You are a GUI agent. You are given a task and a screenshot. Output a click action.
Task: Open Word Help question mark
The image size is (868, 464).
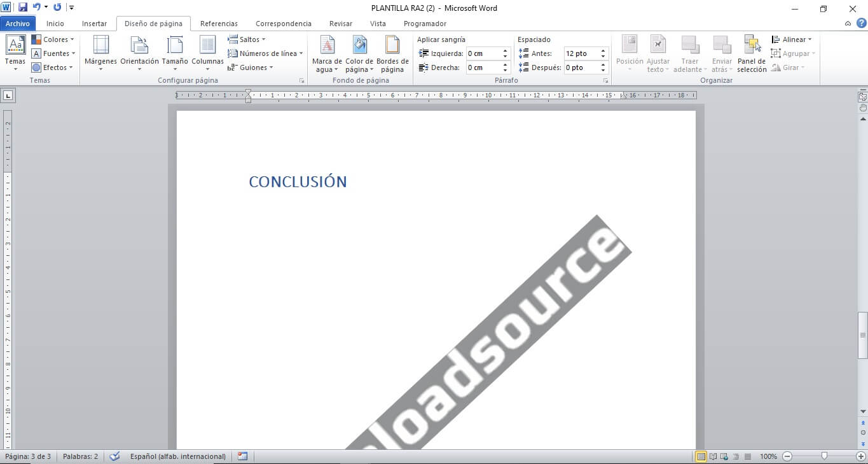[x=861, y=24]
